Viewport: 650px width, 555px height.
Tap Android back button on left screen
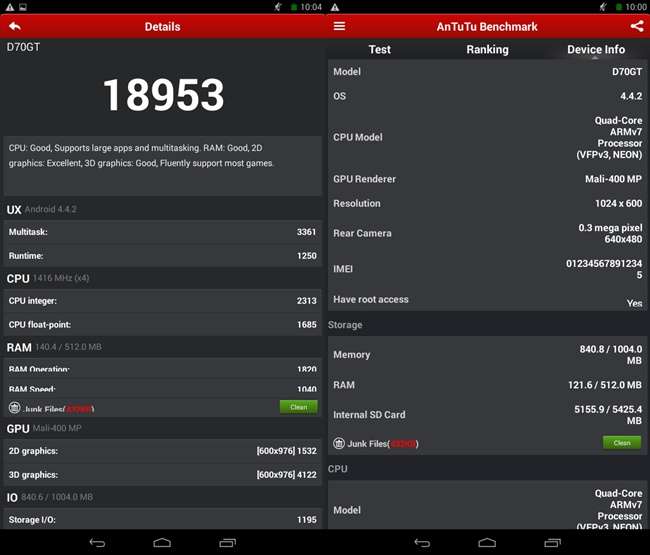point(97,543)
